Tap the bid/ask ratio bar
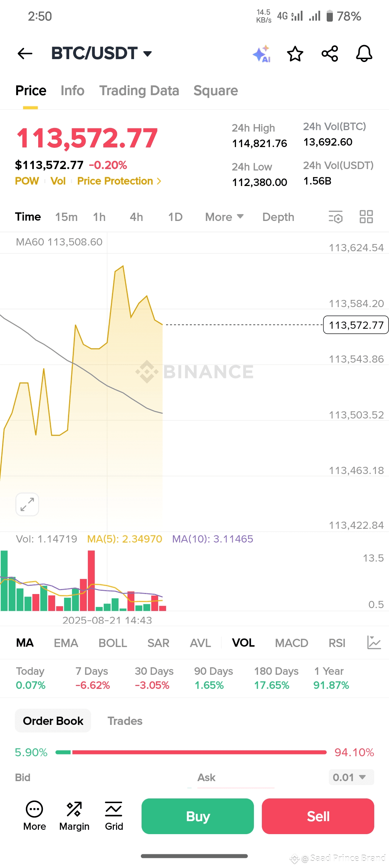389x868 pixels. 191,752
